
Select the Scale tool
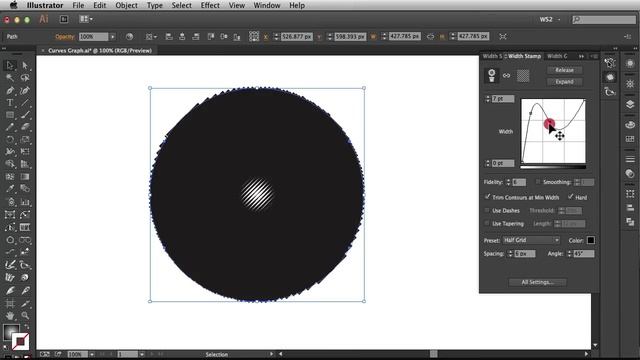coord(25,140)
